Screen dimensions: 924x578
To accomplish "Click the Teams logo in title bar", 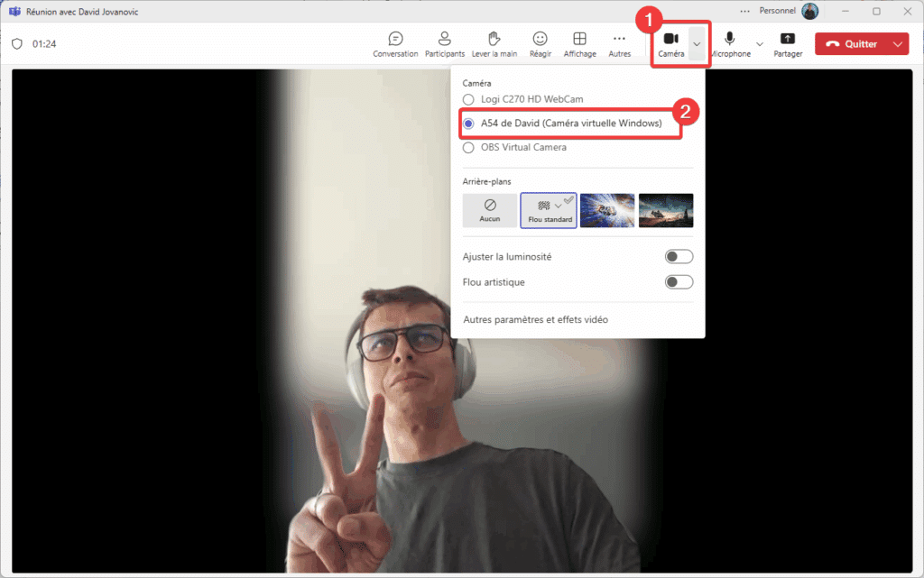I will [x=14, y=11].
